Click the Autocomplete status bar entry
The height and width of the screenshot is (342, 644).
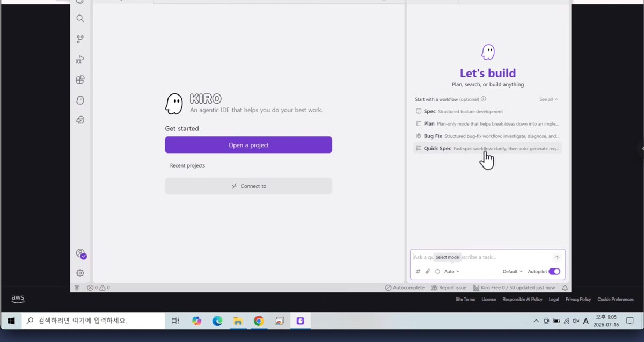(x=405, y=288)
